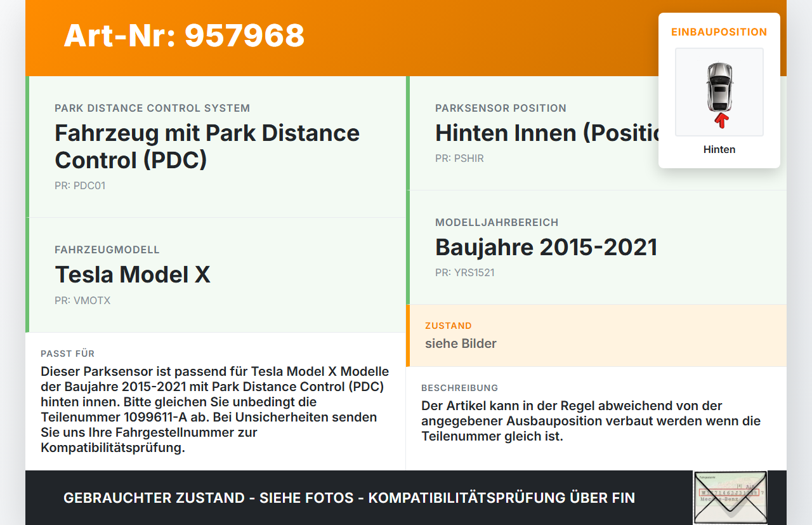Image resolution: width=812 pixels, height=525 pixels.
Task: Open the Fahrzeugschein envelope icon
Action: (x=730, y=497)
